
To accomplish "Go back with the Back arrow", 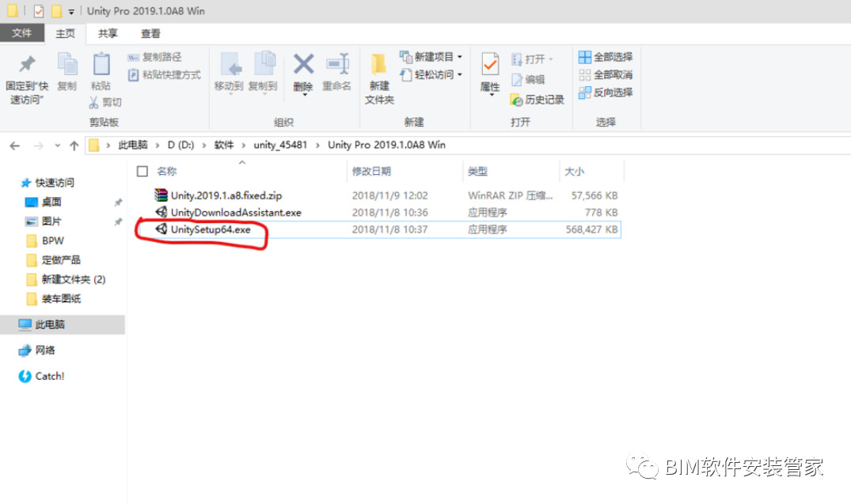I will pyautogui.click(x=15, y=146).
